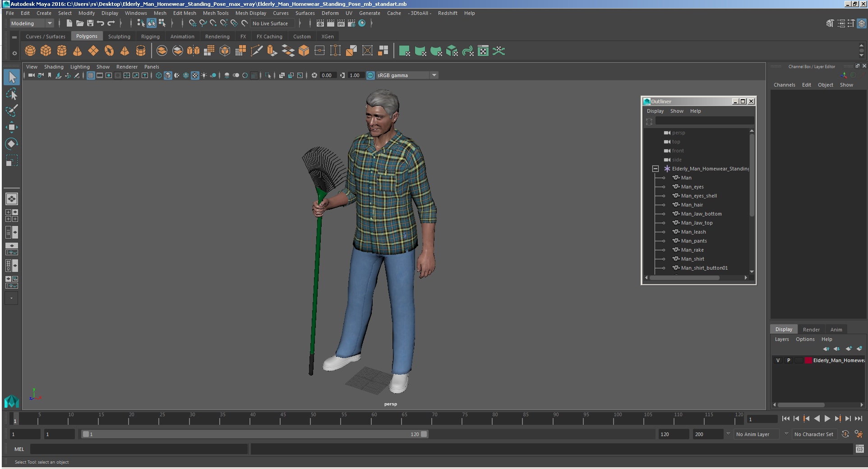The width and height of the screenshot is (868, 469).
Task: Create a polygon torus from shelf
Action: [x=109, y=51]
